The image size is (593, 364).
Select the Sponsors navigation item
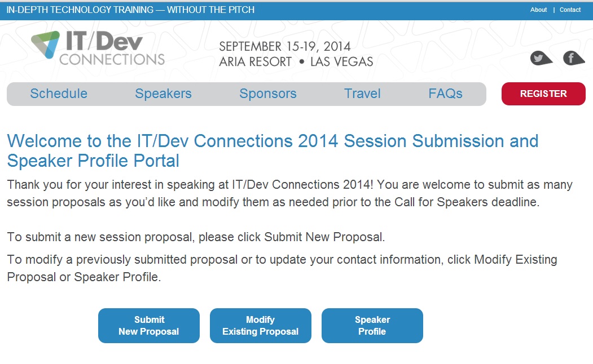point(268,94)
